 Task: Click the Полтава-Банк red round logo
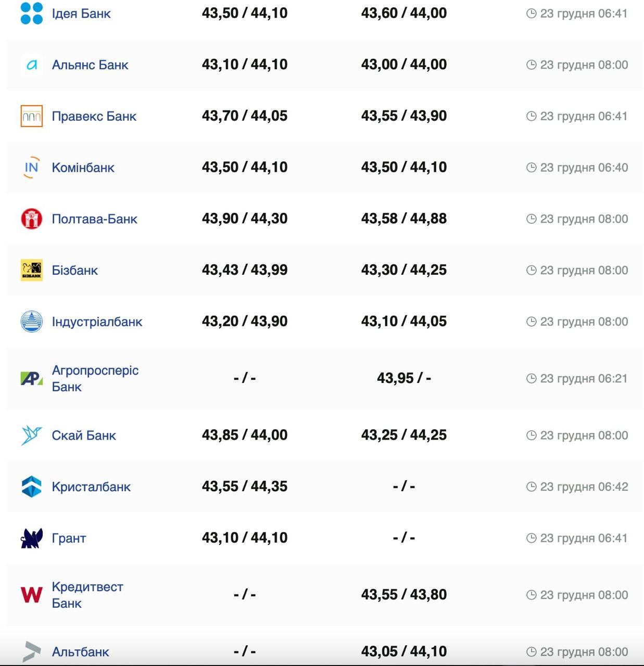(31, 219)
